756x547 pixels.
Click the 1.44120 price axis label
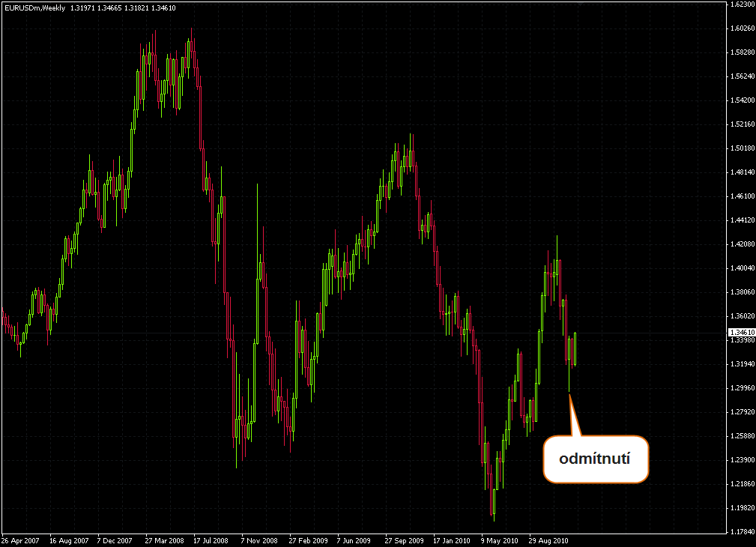[743, 220]
